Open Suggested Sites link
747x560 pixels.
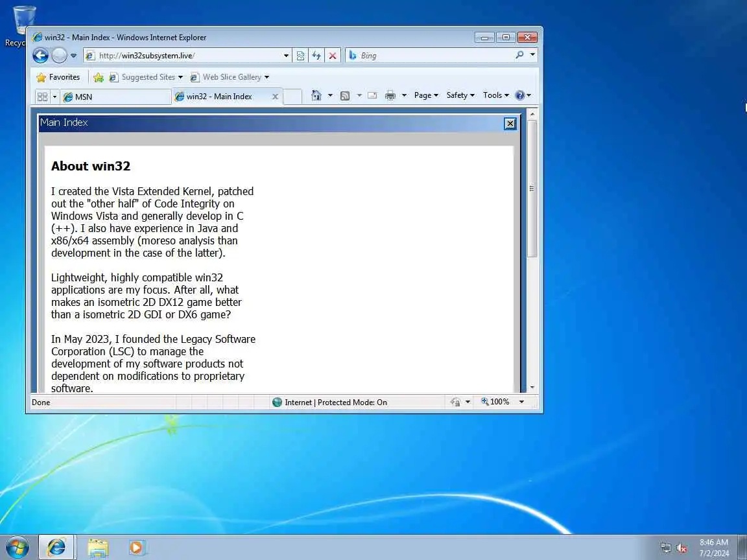(143, 77)
